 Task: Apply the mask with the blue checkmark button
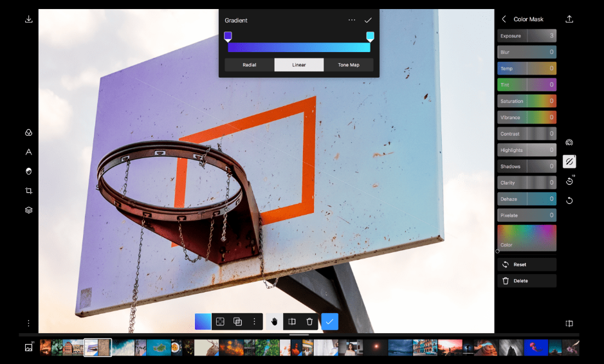[329, 322]
